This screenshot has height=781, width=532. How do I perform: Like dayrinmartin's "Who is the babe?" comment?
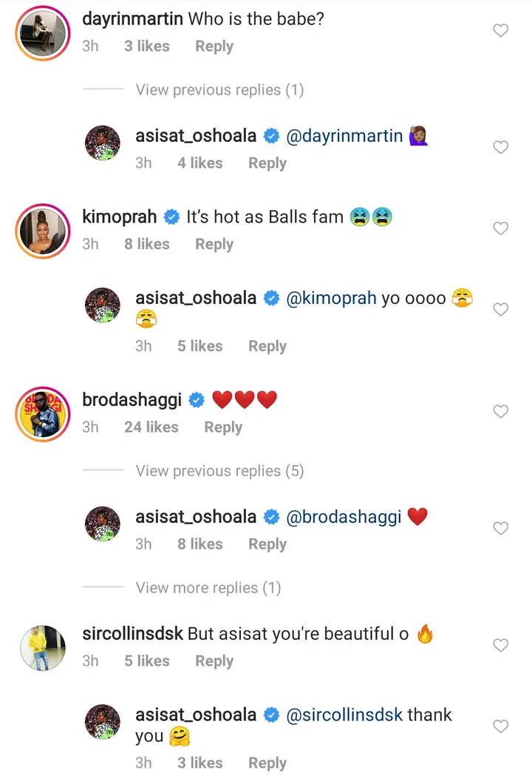[x=500, y=30]
